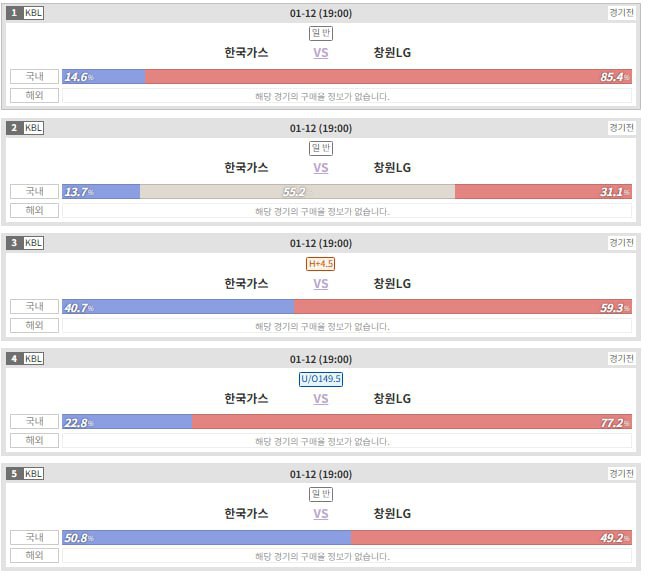Click the gray 55.2 draw segment in match 2
The height and width of the screenshot is (578, 648).
(297, 192)
